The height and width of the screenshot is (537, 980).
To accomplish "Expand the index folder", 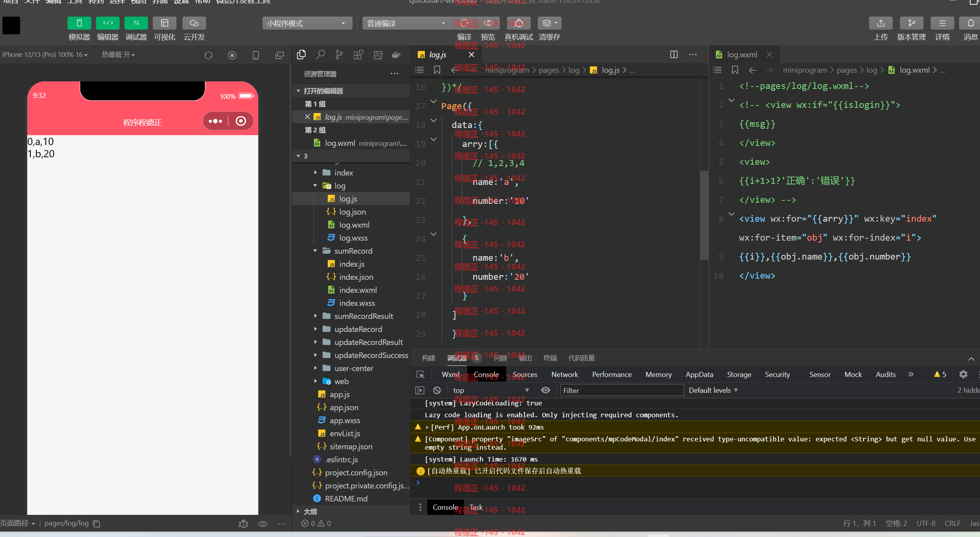I will (x=315, y=172).
